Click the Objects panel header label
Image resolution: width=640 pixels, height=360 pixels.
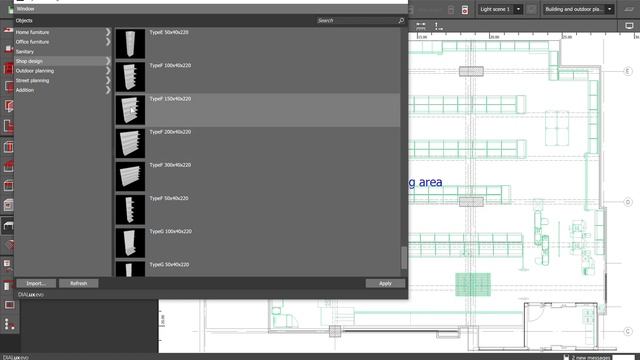[24, 20]
